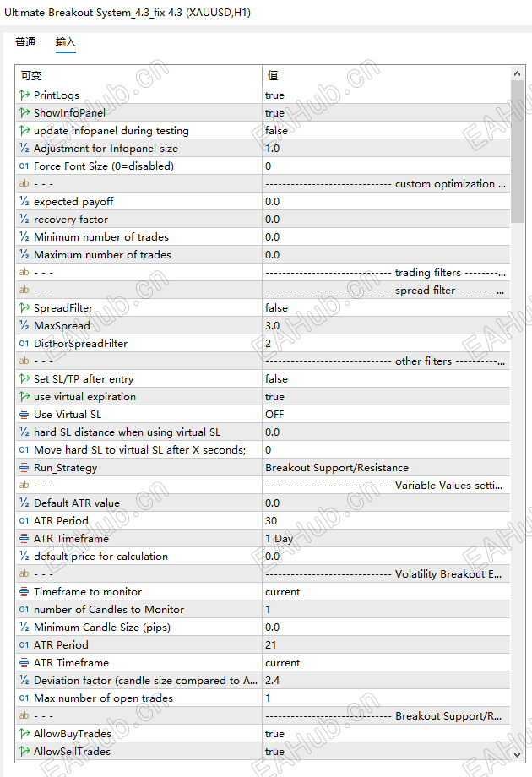
Task: Click the PrintLogs boolean parameter icon
Action: (x=24, y=95)
